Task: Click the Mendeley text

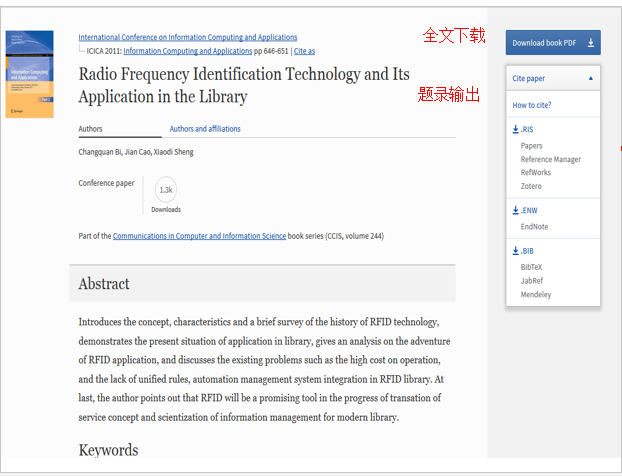Action: (x=536, y=294)
